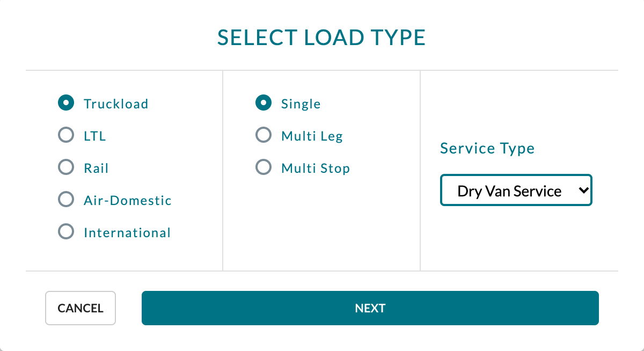Choose the Single shipment option
The width and height of the screenshot is (644, 351).
pos(263,103)
